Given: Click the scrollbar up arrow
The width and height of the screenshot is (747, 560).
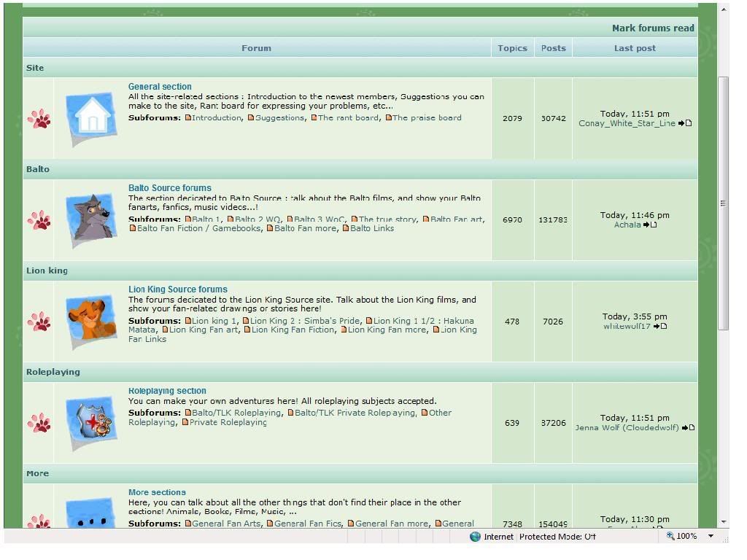Looking at the screenshot, I should (x=724, y=9).
